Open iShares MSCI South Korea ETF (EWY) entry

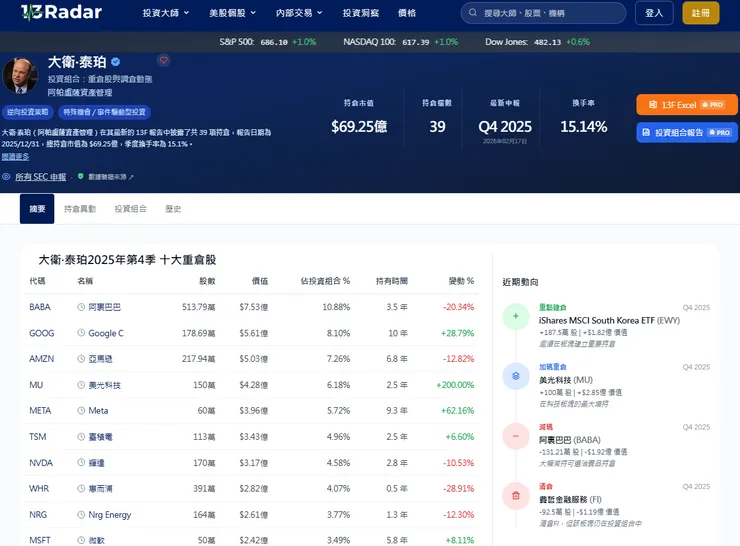click(609, 320)
